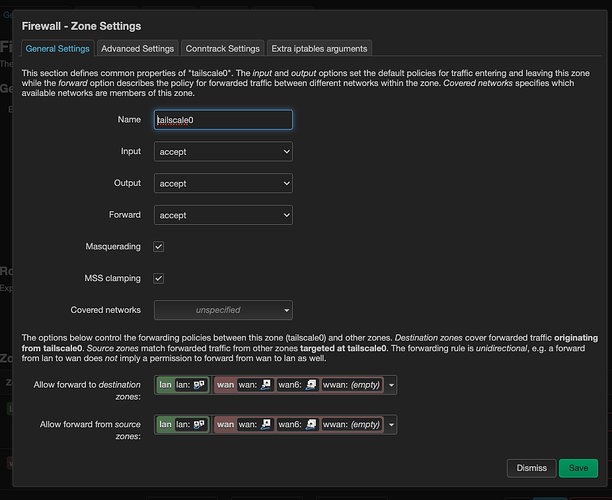Screen dimensions: 612x500
Task: Open the Output policy dropdown
Action: 223,183
